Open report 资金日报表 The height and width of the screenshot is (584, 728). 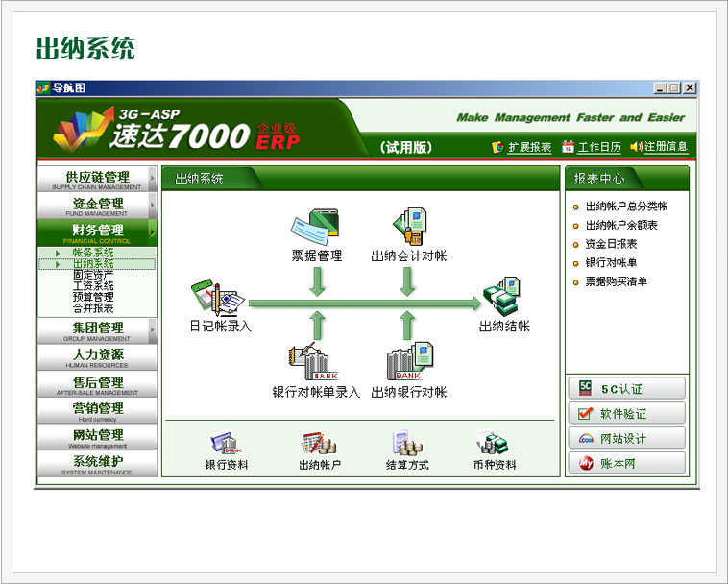[x=611, y=244]
